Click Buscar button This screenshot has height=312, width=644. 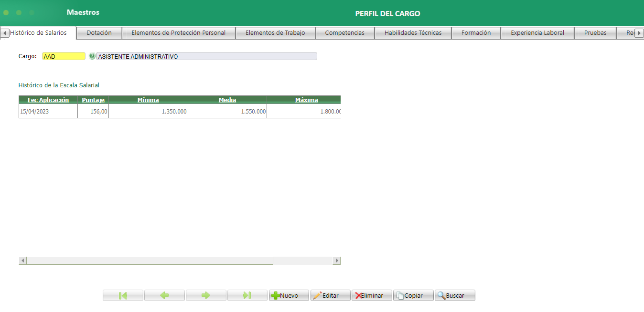click(455, 295)
